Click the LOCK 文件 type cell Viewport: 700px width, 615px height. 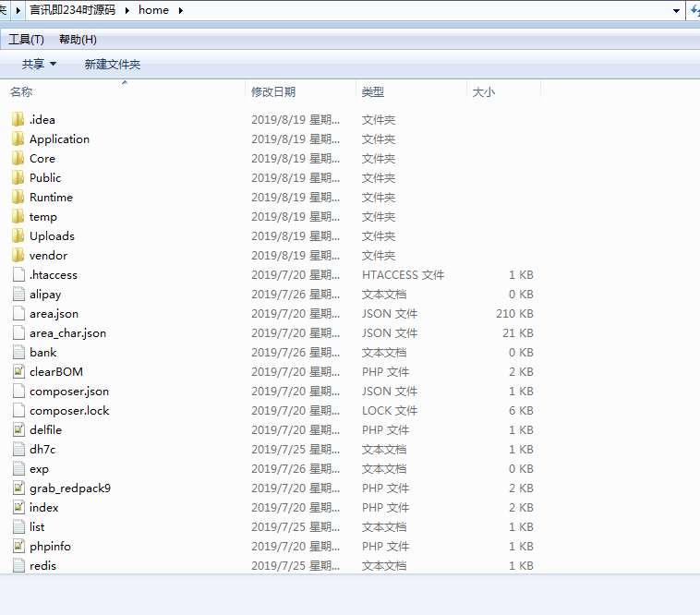tap(390, 411)
